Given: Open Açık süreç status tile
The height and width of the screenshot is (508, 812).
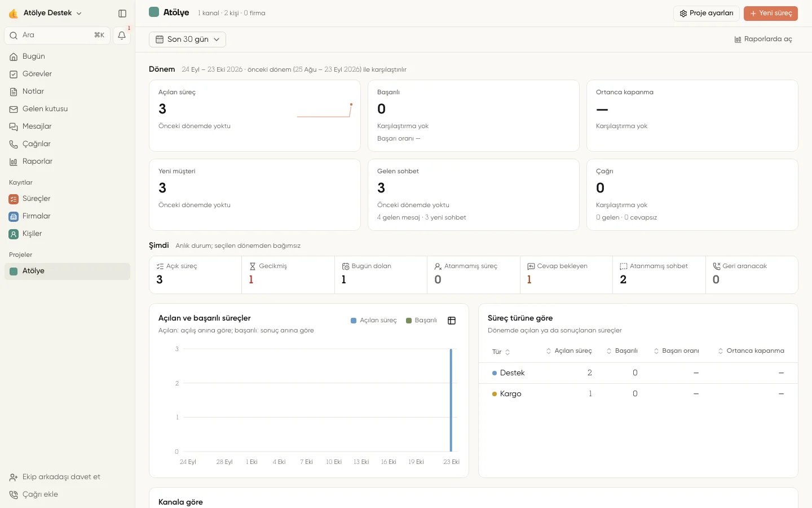Looking at the screenshot, I should [196, 275].
